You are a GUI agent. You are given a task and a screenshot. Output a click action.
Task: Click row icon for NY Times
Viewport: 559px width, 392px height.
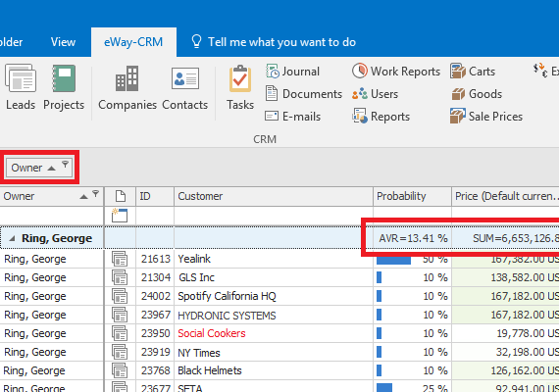click(x=120, y=352)
